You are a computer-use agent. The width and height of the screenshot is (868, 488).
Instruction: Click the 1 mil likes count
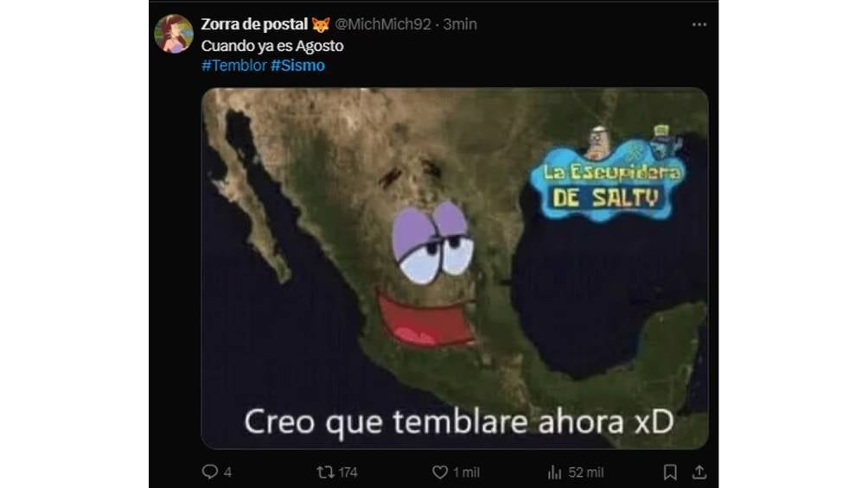point(466,472)
